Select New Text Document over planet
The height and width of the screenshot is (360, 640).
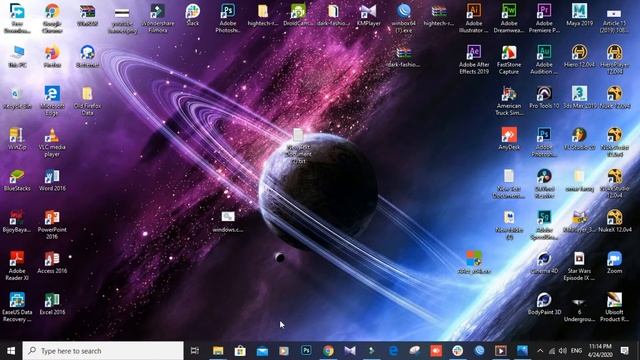tap(298, 145)
